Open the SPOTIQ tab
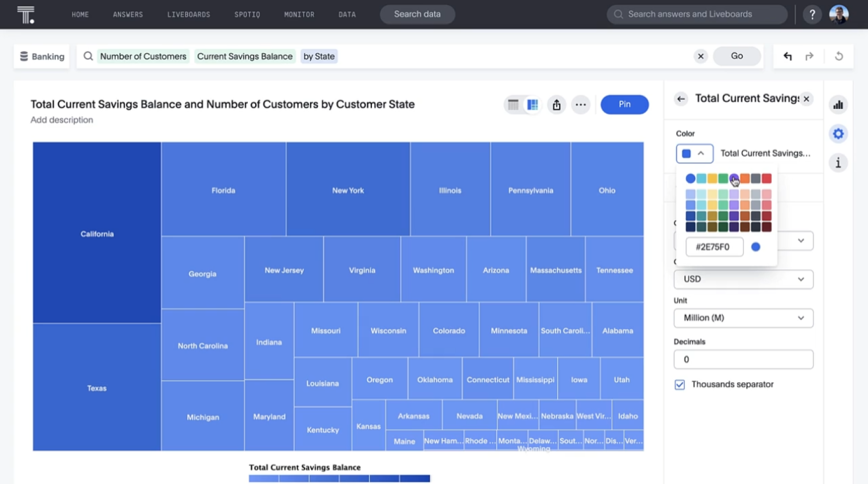The image size is (868, 484). (x=247, y=14)
